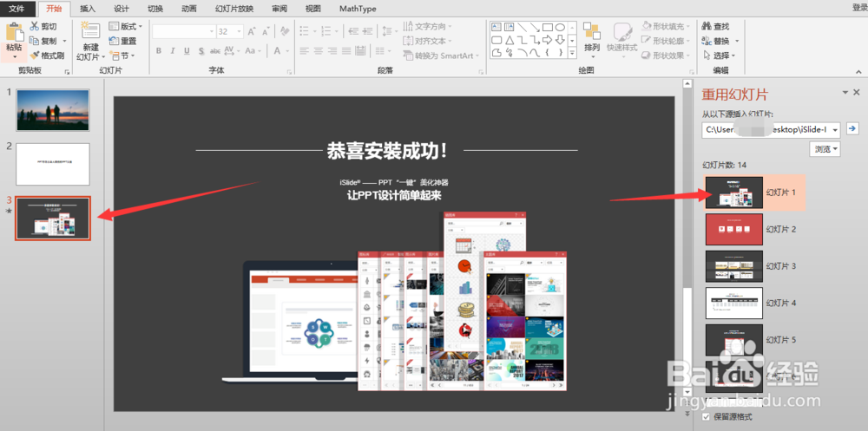Toggle underline formatting
The image size is (868, 431).
pos(187,50)
